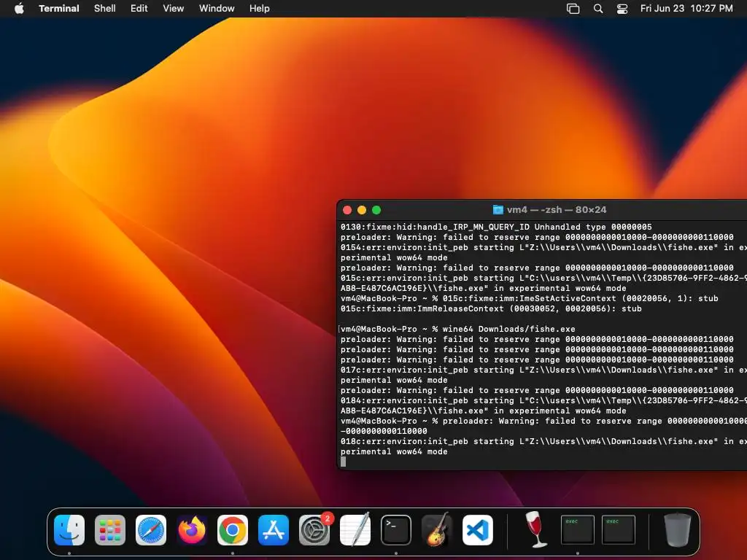Open System Settings with badge 2
This screenshot has width=747, height=560.
(314, 530)
